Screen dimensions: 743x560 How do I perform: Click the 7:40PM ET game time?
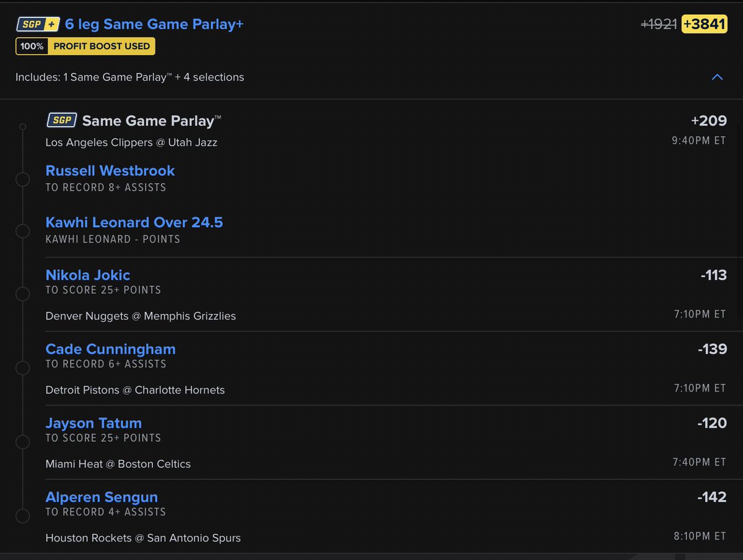click(x=700, y=462)
